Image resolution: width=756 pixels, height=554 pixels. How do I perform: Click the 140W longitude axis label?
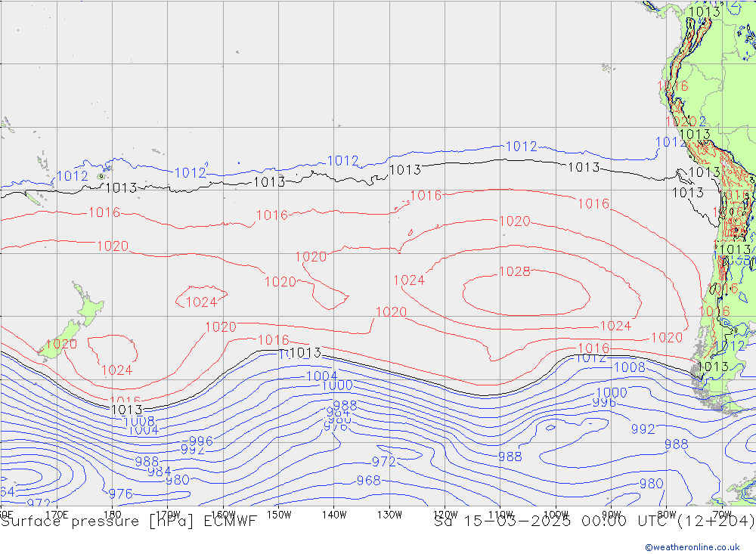tap(334, 515)
